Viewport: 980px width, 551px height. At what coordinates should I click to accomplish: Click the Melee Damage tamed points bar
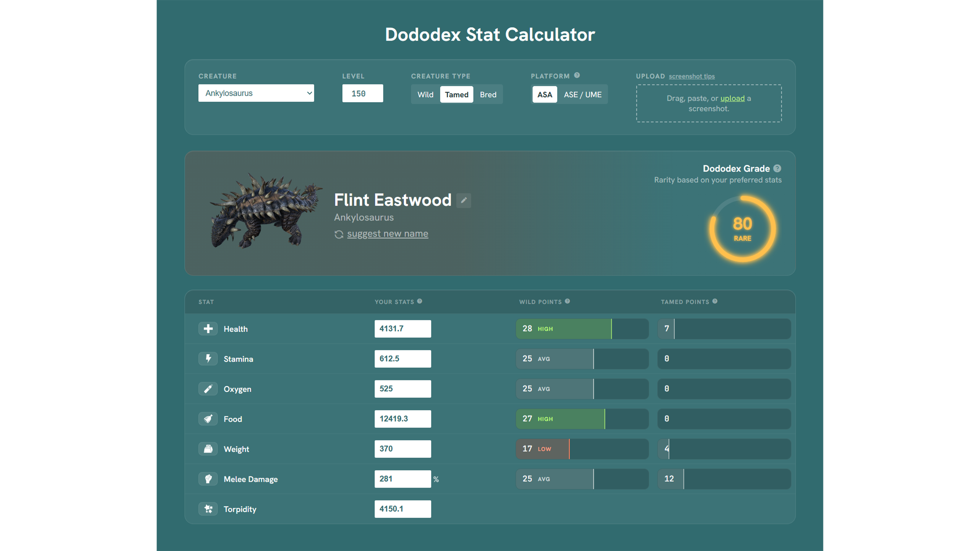point(724,479)
